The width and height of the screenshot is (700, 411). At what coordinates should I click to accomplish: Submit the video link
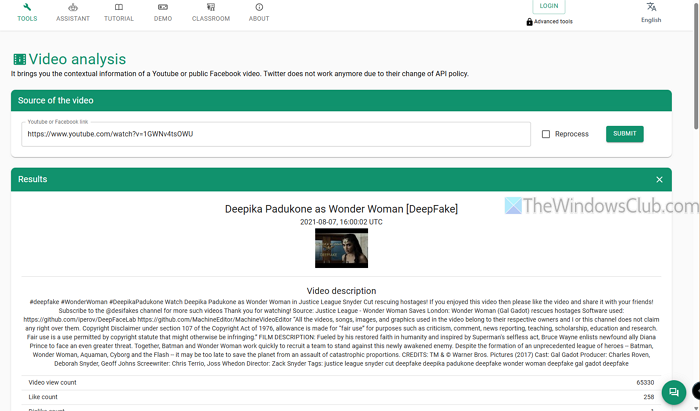pyautogui.click(x=625, y=134)
